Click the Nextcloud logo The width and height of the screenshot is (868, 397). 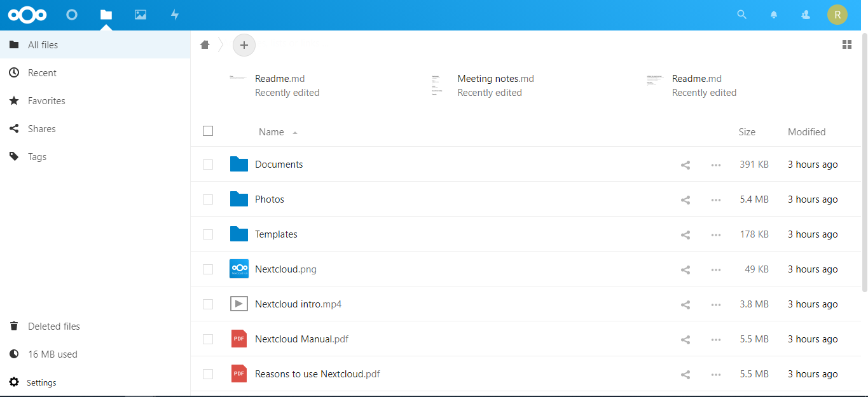[x=27, y=14]
